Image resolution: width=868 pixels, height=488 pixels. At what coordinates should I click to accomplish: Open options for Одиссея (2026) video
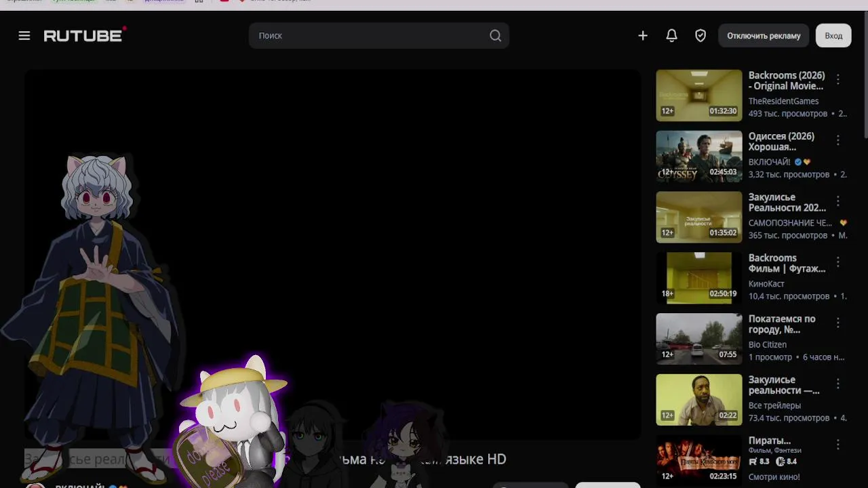838,141
